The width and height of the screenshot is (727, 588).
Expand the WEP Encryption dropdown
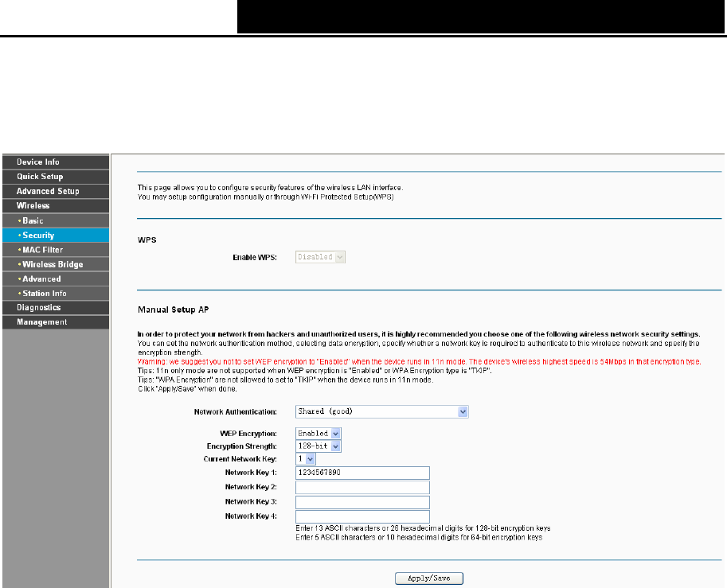318,433
